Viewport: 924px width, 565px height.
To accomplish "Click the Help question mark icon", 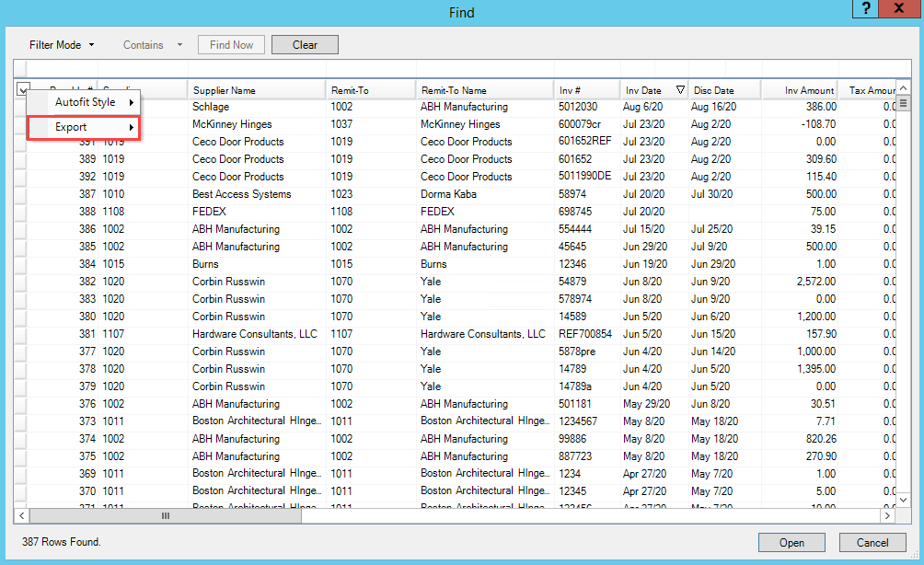I will 866,8.
